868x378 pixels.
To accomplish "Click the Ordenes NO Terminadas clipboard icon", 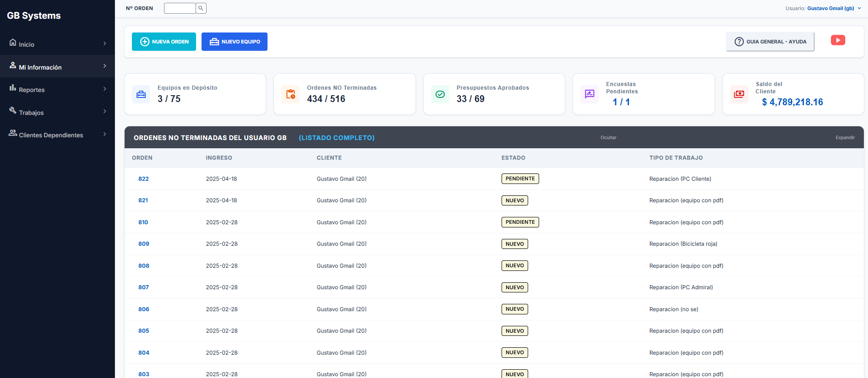I will tap(290, 94).
